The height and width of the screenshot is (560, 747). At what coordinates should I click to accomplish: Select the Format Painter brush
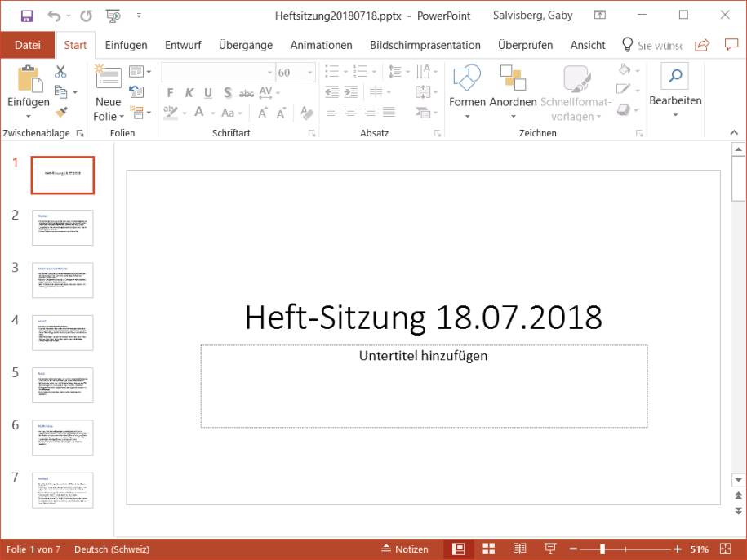coord(61,112)
